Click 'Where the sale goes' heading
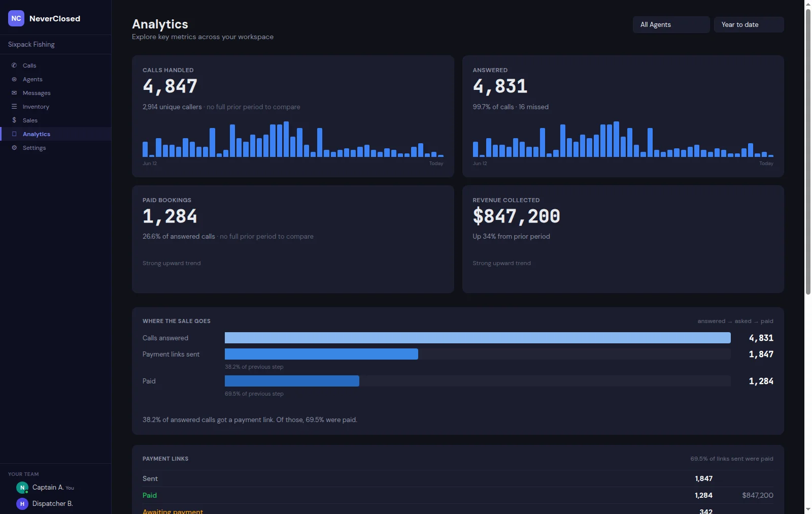This screenshot has width=812, height=514. pos(177,321)
